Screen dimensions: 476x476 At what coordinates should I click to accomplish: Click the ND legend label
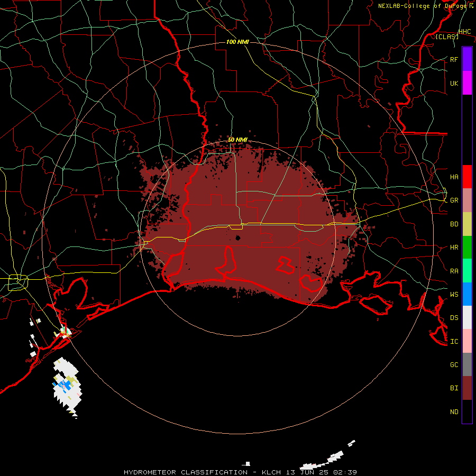(454, 411)
